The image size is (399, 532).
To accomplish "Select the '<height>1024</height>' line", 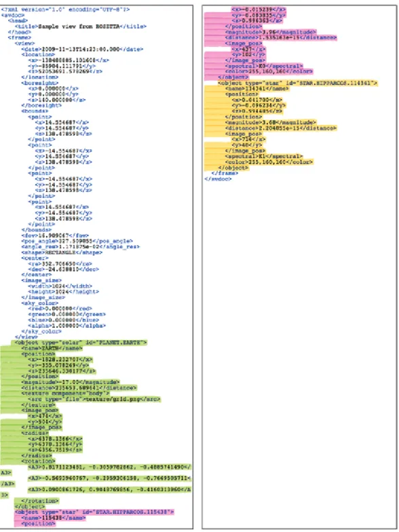I will click(x=64, y=292).
